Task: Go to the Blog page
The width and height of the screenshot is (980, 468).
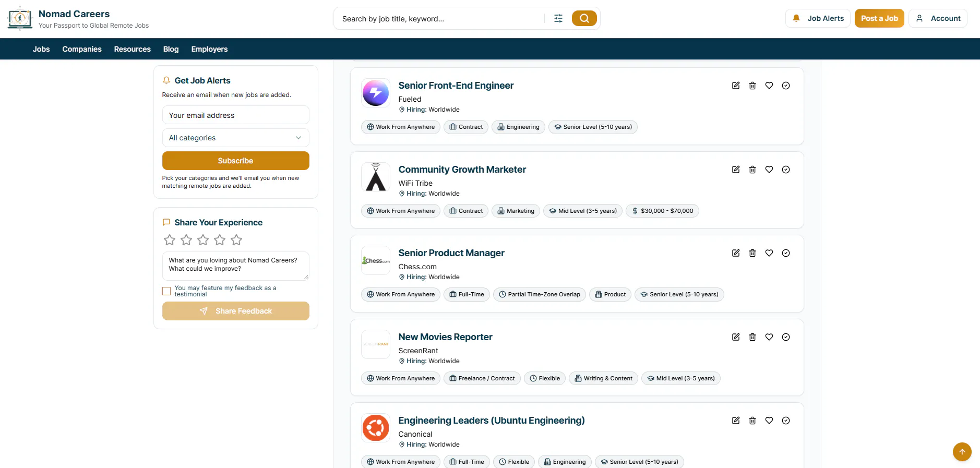Action: click(x=171, y=49)
